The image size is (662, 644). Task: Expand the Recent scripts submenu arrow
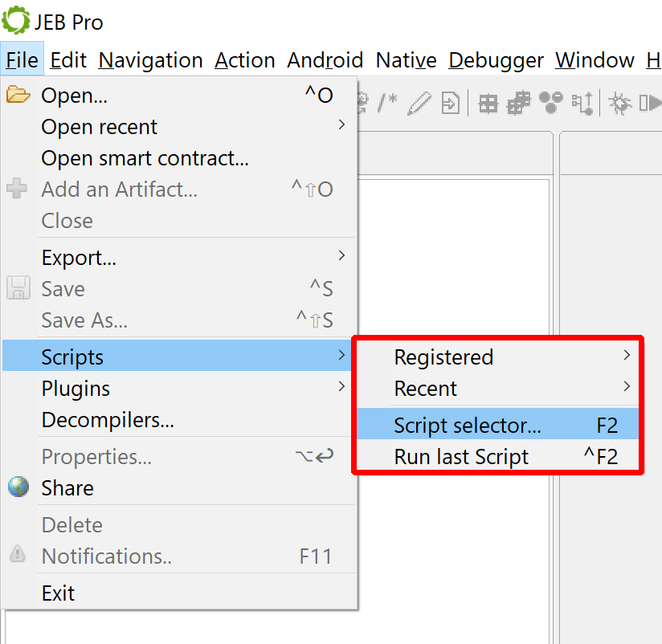(x=627, y=386)
